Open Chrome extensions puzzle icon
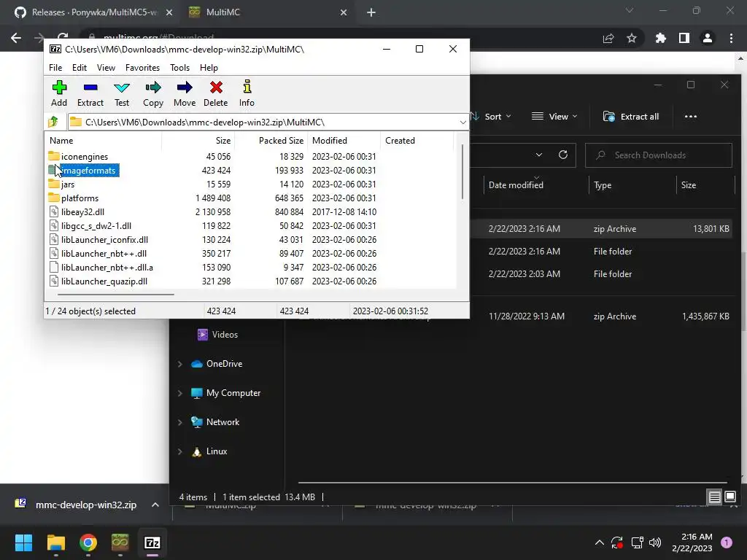This screenshot has width=747, height=560. [x=660, y=38]
